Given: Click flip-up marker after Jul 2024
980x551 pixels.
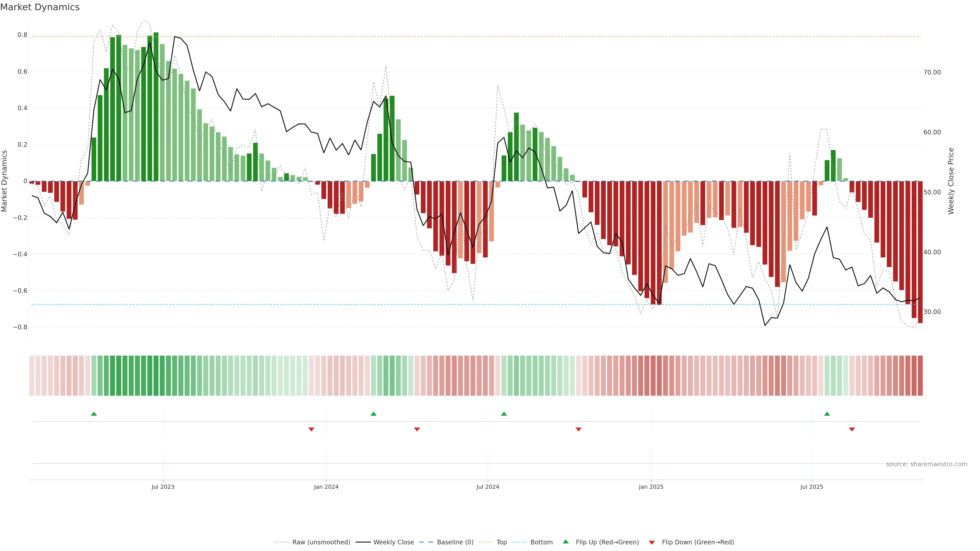Looking at the screenshot, I should tap(504, 414).
